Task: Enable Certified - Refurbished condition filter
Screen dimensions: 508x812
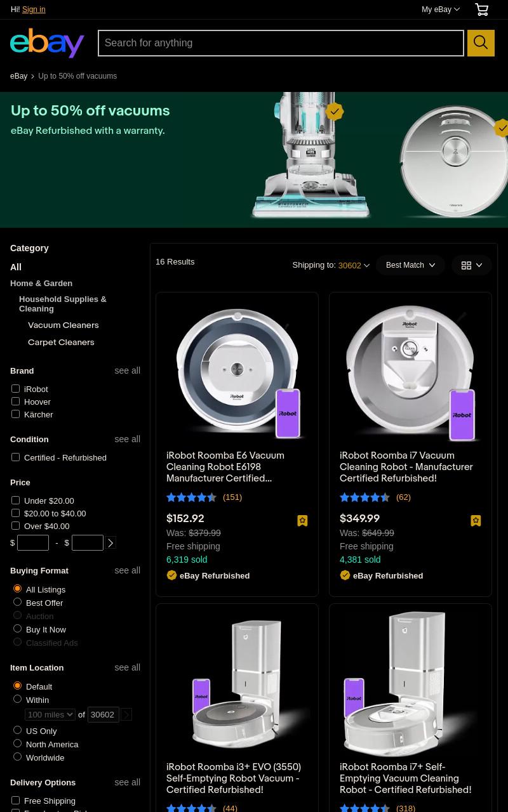Action: point(16,457)
